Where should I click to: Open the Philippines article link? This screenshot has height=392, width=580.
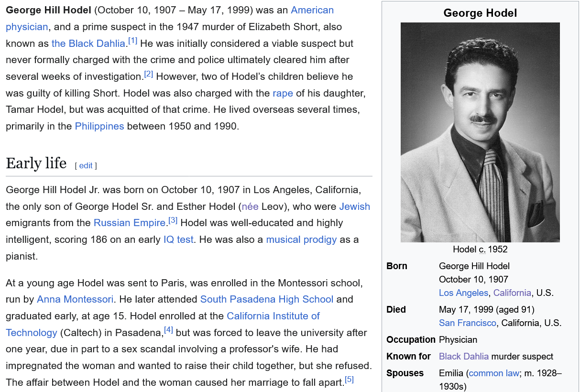[99, 127]
